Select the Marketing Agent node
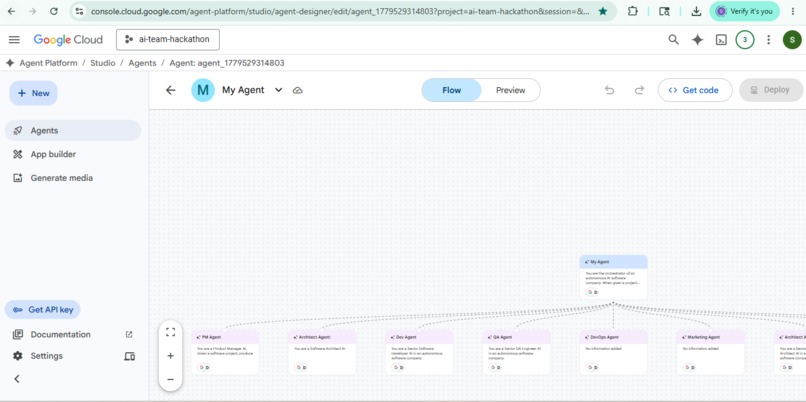The image size is (806, 402). pyautogui.click(x=710, y=353)
